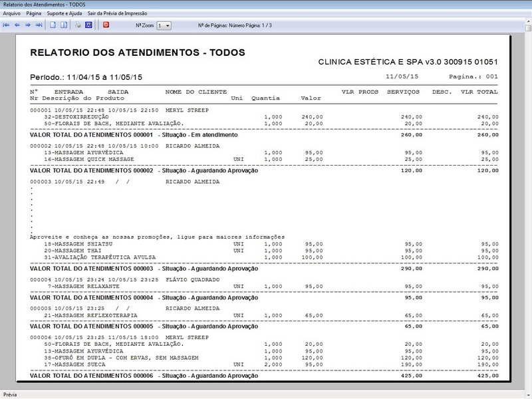Click '21-MASSAGEM REFLEXOTERAPIA' row

point(264,315)
